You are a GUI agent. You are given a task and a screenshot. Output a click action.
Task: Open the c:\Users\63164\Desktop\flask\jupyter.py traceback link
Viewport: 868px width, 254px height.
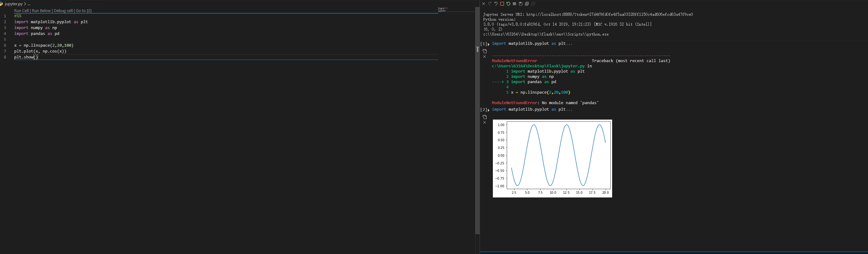tap(538, 66)
